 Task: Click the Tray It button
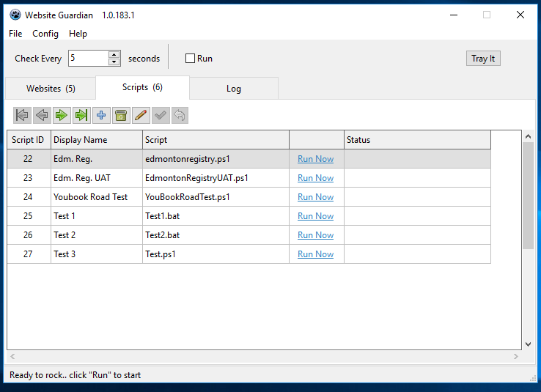click(483, 59)
